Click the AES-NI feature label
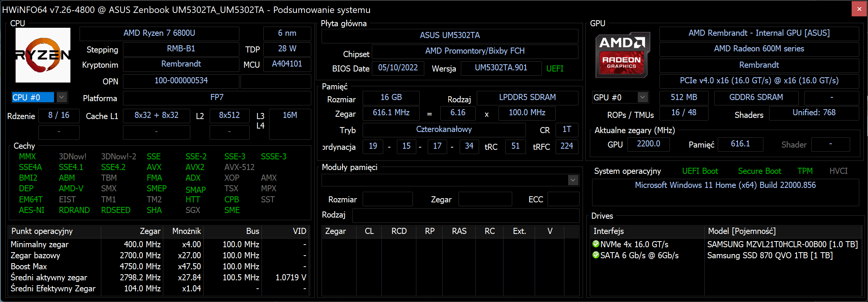 click(32, 210)
